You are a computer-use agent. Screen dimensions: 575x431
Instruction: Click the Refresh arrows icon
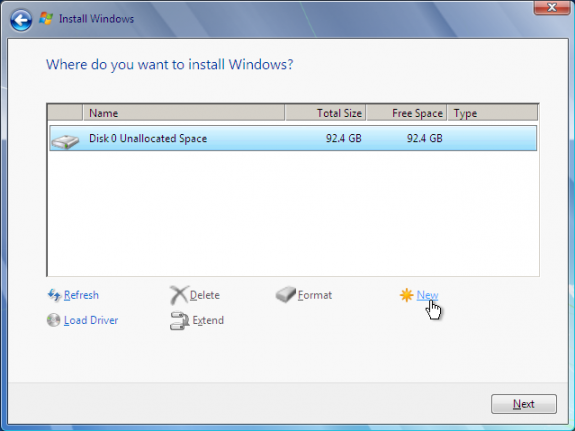pos(54,295)
